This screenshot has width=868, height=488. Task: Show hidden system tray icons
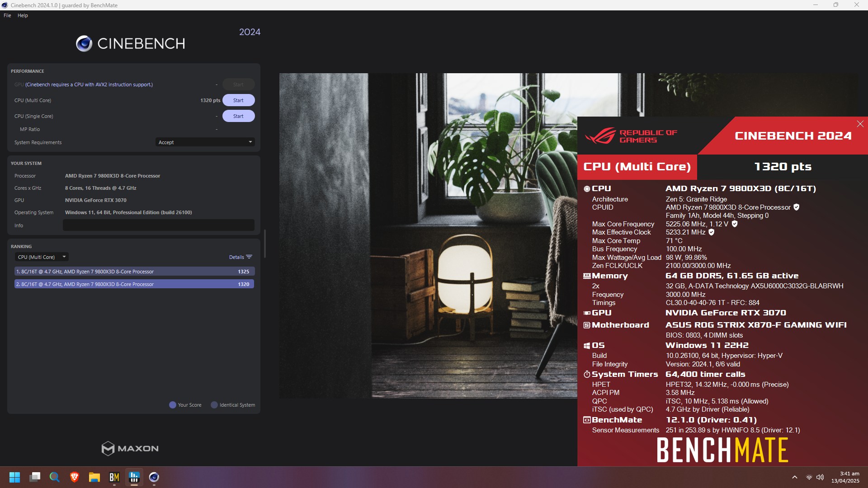click(795, 477)
